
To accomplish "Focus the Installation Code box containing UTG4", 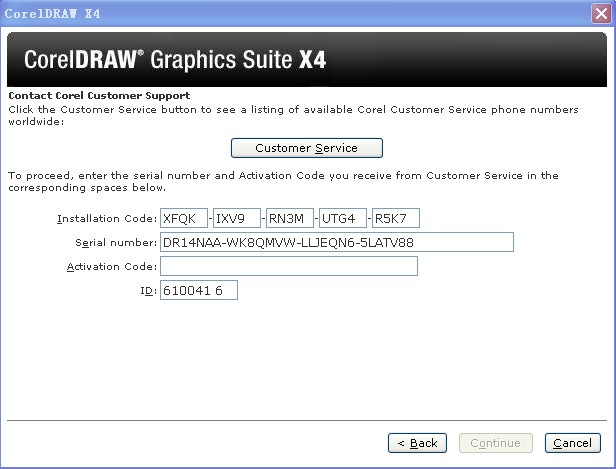I will click(x=342, y=218).
